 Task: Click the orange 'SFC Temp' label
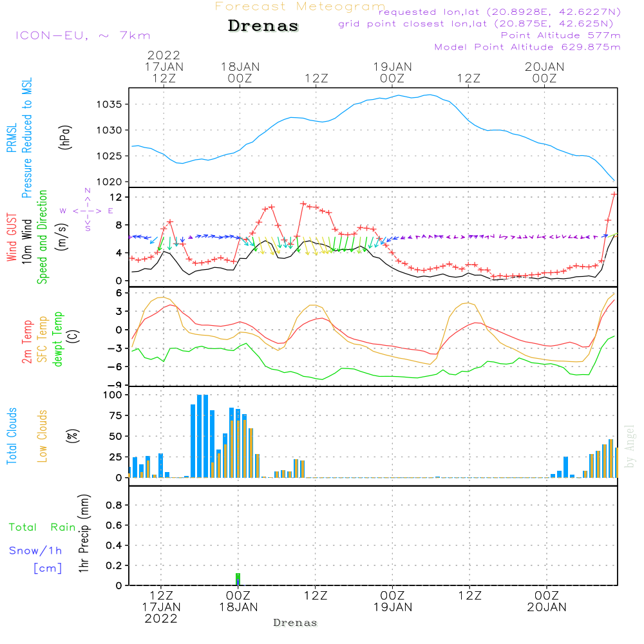tap(42, 339)
